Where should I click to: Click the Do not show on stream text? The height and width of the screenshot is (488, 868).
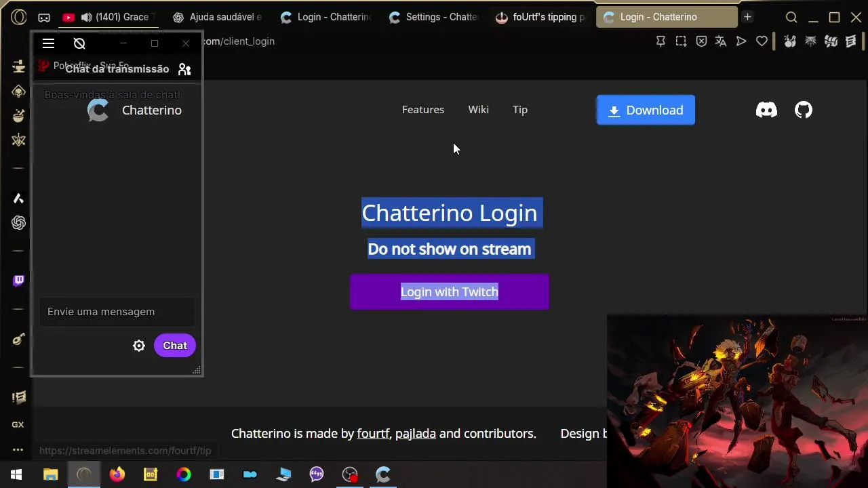tap(450, 249)
